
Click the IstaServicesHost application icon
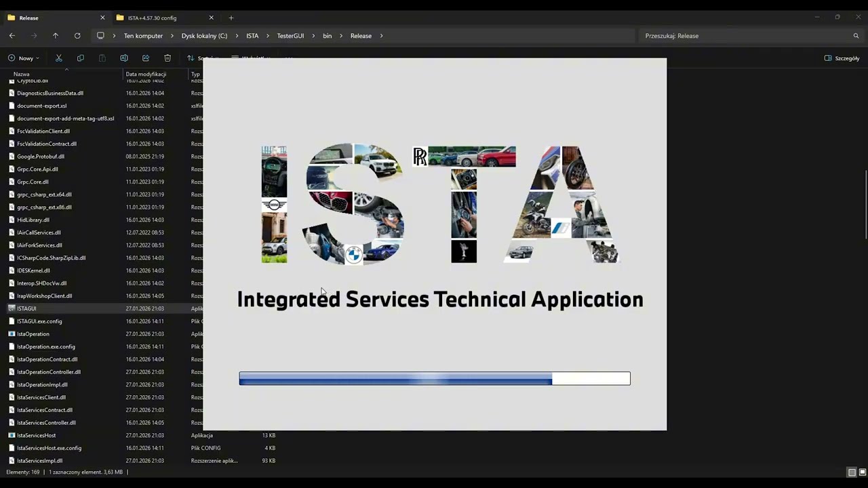[12, 435]
